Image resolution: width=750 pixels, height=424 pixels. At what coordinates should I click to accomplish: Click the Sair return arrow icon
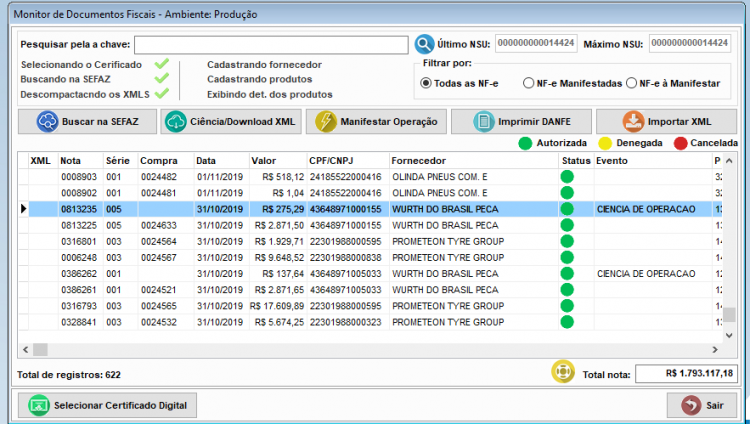tap(691, 405)
